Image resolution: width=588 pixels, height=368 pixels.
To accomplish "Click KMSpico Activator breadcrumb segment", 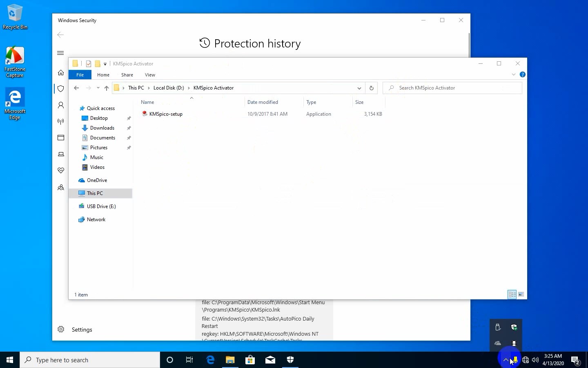I will pyautogui.click(x=214, y=88).
